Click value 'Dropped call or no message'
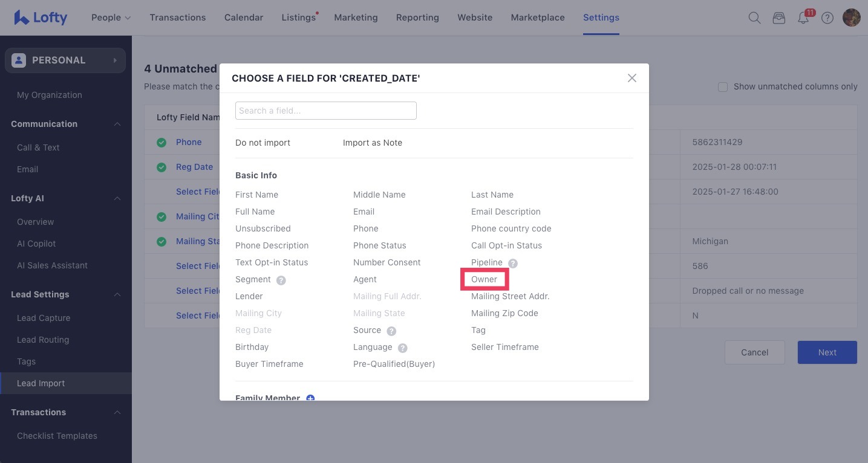The image size is (868, 463). coord(748,291)
